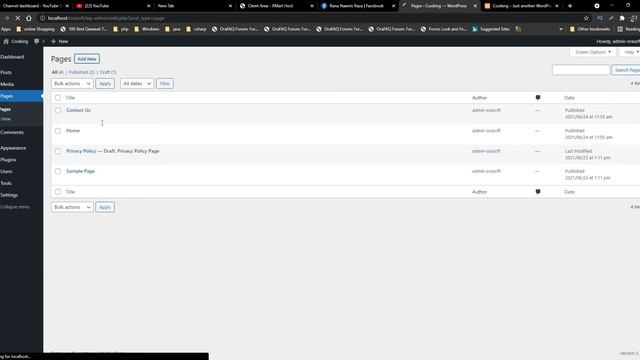
Task: Open the All dates dropdown
Action: pos(137,83)
